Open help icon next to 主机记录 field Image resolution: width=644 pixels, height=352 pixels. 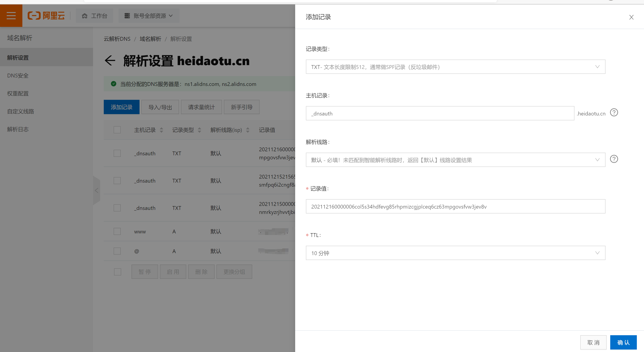pyautogui.click(x=614, y=113)
